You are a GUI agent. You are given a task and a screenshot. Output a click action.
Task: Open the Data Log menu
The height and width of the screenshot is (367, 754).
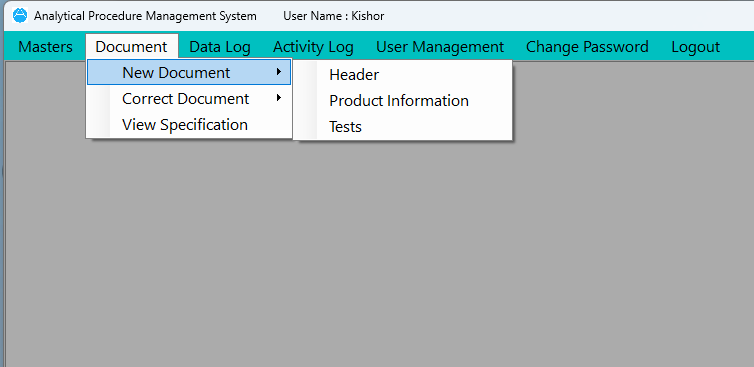pyautogui.click(x=220, y=47)
